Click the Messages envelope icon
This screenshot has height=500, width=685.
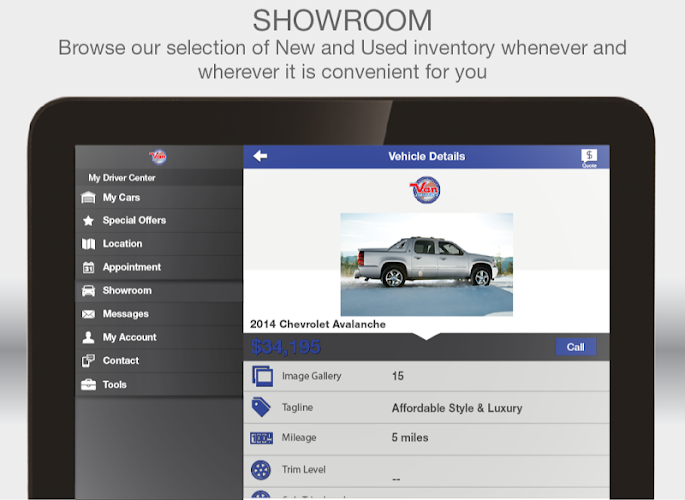pos(88,314)
